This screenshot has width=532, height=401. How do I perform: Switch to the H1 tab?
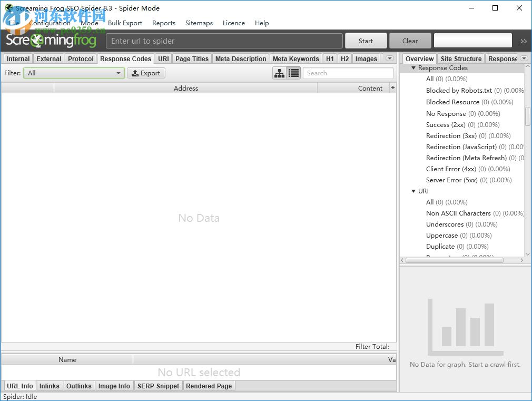pos(330,58)
